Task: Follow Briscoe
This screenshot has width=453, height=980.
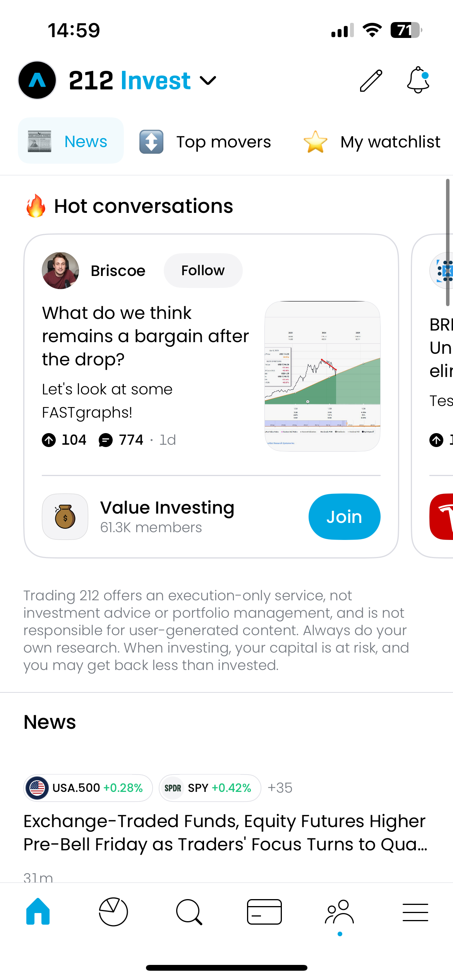Action: tap(203, 271)
